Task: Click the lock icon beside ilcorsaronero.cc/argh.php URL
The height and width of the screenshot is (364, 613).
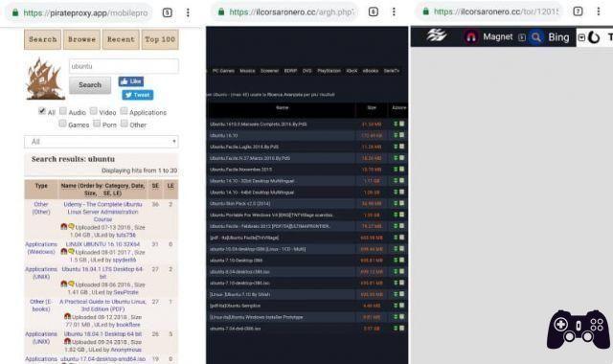Action: point(221,12)
